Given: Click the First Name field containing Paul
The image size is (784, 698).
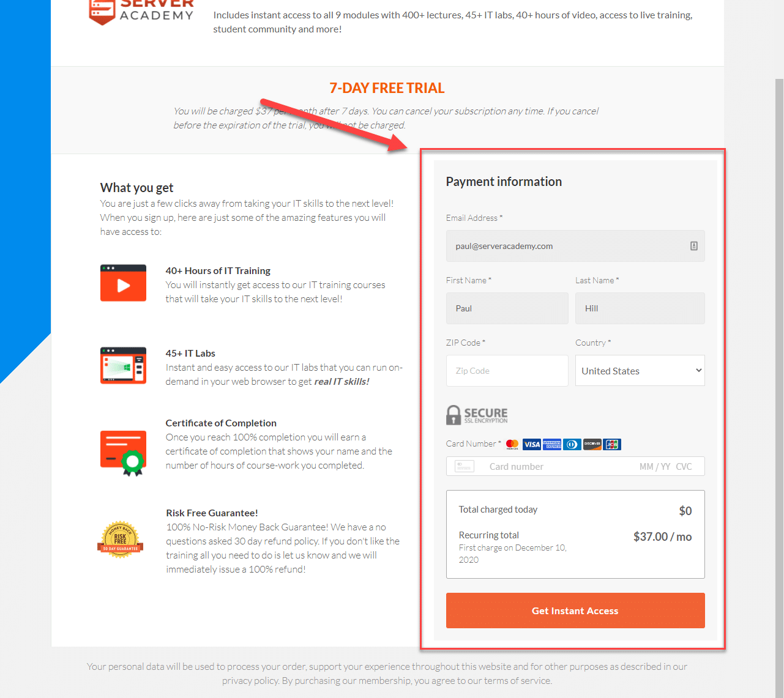Looking at the screenshot, I should [507, 308].
